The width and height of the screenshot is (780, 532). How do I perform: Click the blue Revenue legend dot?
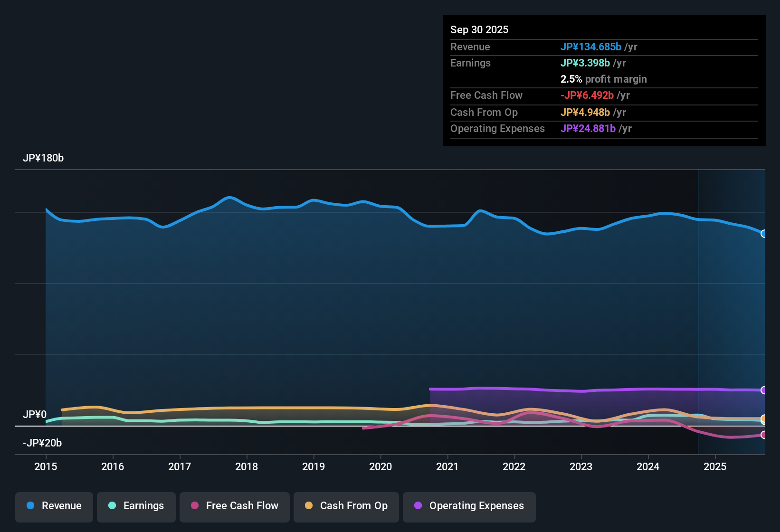click(x=30, y=506)
